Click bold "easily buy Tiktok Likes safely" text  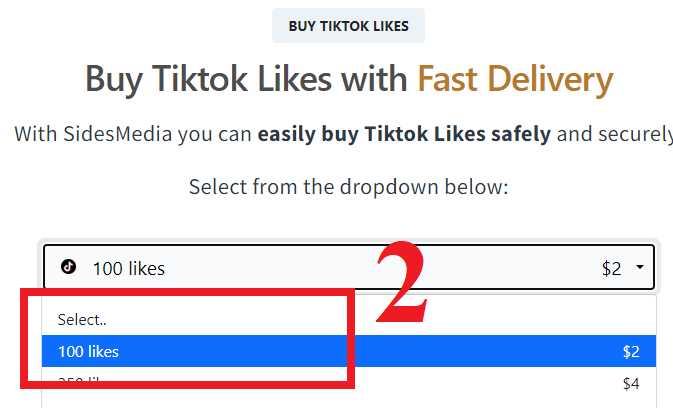[x=404, y=134]
